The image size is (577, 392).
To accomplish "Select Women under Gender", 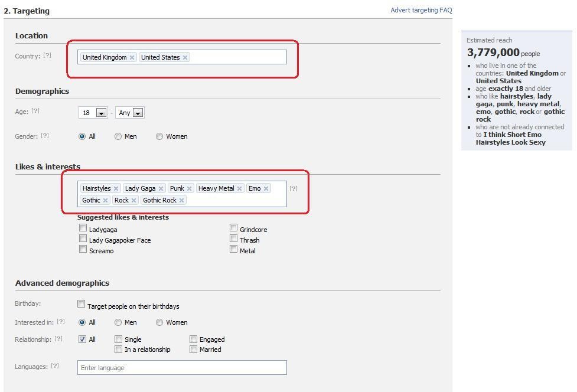I will [x=159, y=136].
